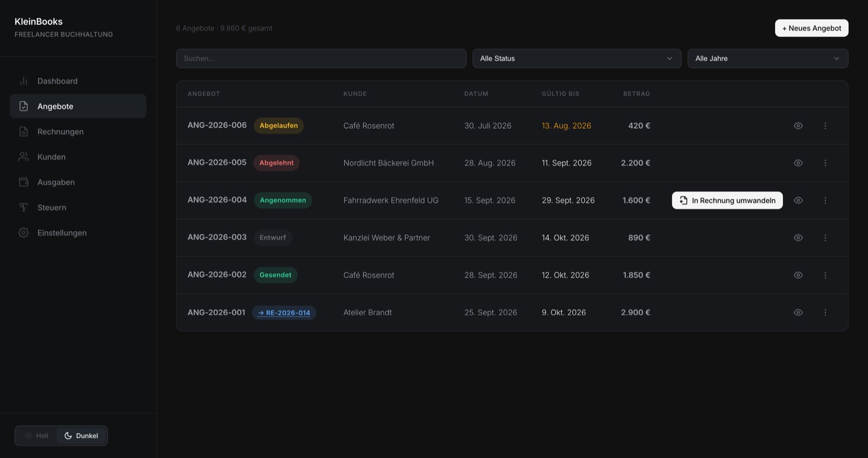This screenshot has height=458, width=868.
Task: Click the Einstellungen gear icon
Action: point(24,233)
